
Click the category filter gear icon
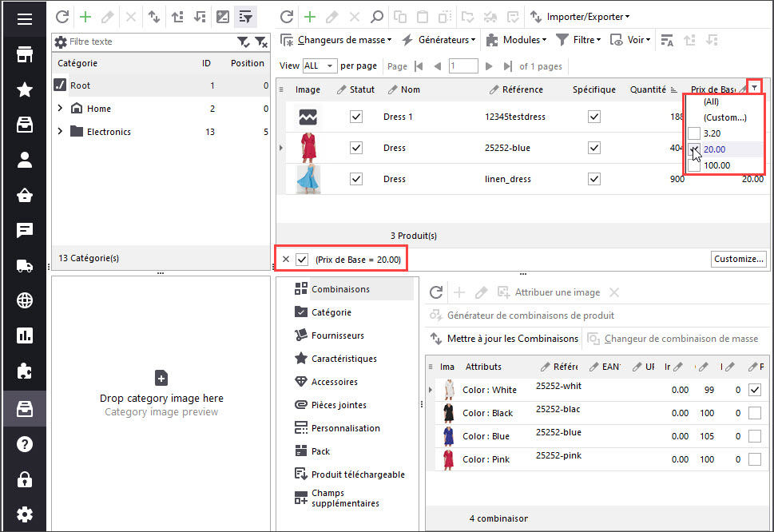click(x=61, y=42)
